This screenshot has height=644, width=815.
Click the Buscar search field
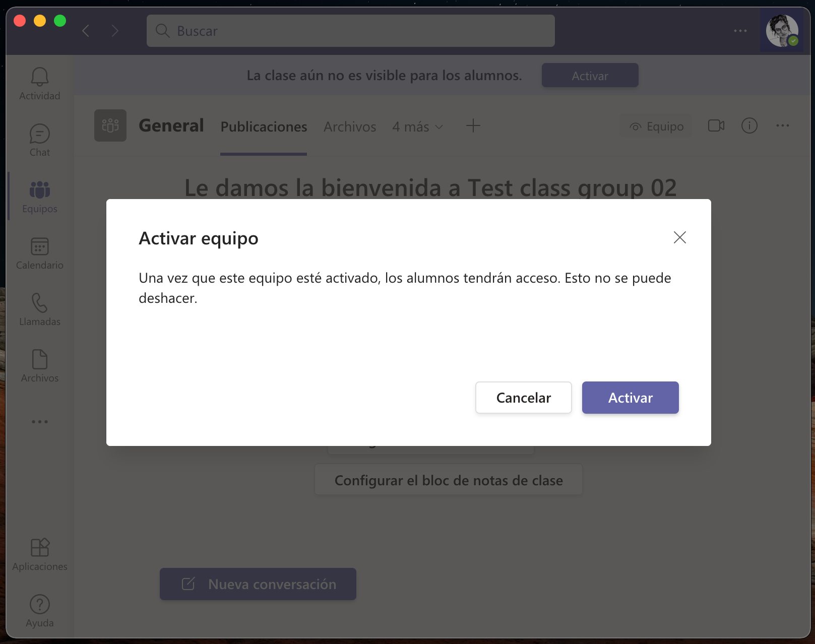coord(351,31)
